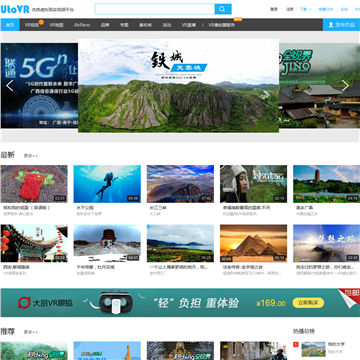
Task: Click the UtoVR logo
Action: (15, 9)
